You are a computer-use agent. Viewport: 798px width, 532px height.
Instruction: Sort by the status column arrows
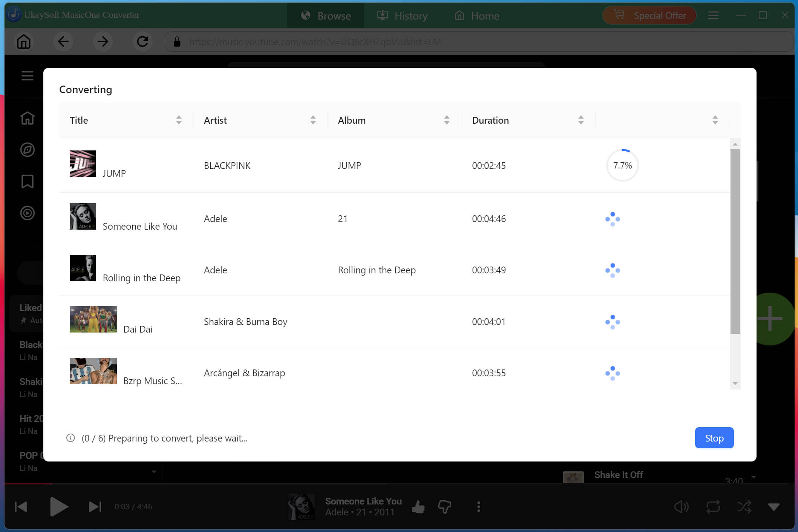point(715,120)
